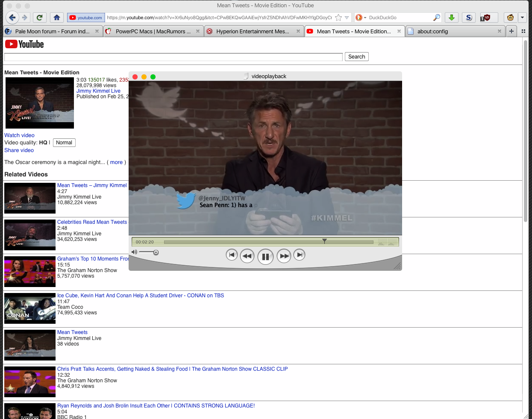The height and width of the screenshot is (419, 532).
Task: Expand the dropdown next to monkey icon
Action: coord(523,18)
